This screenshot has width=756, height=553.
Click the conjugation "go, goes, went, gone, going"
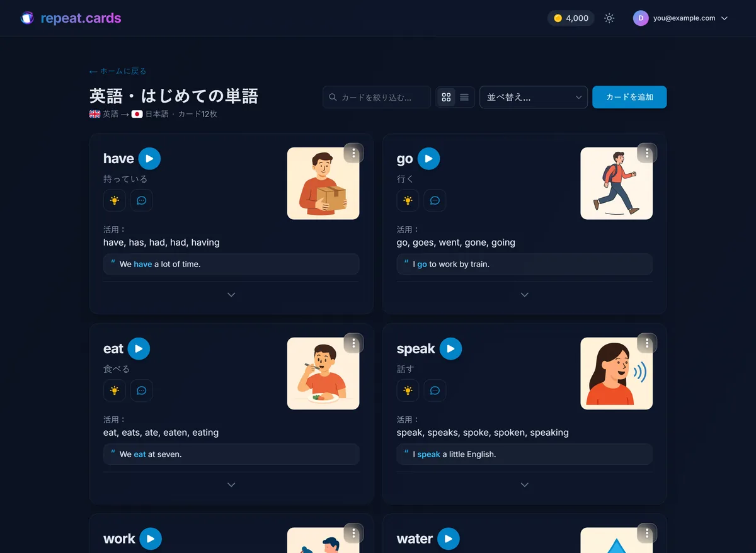click(456, 242)
